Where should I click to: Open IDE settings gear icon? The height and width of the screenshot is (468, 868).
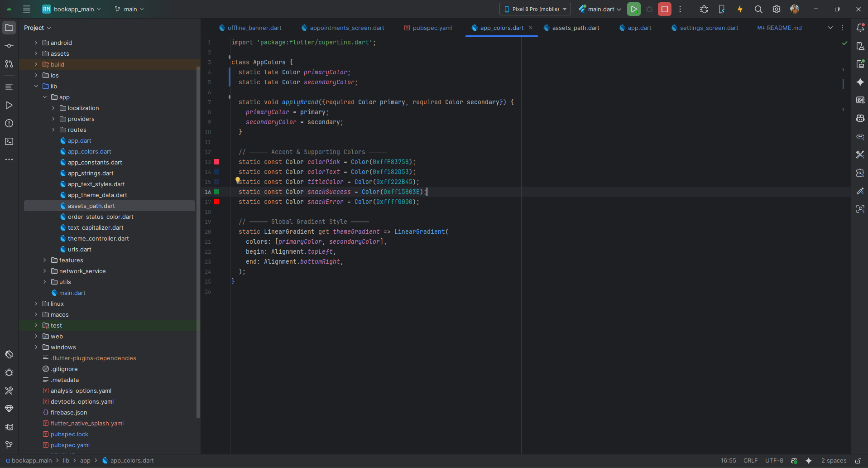point(777,9)
